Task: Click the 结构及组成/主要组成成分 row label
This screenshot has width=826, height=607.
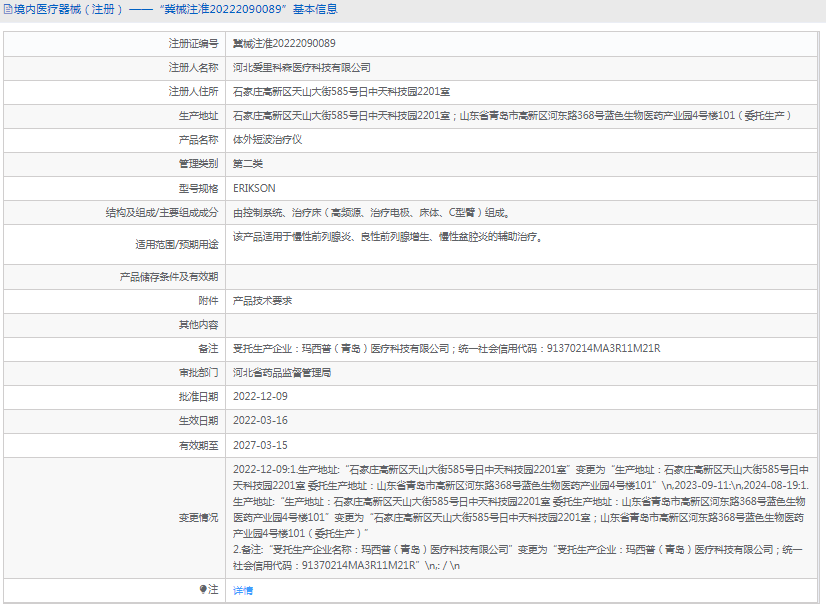Action: coord(162,213)
